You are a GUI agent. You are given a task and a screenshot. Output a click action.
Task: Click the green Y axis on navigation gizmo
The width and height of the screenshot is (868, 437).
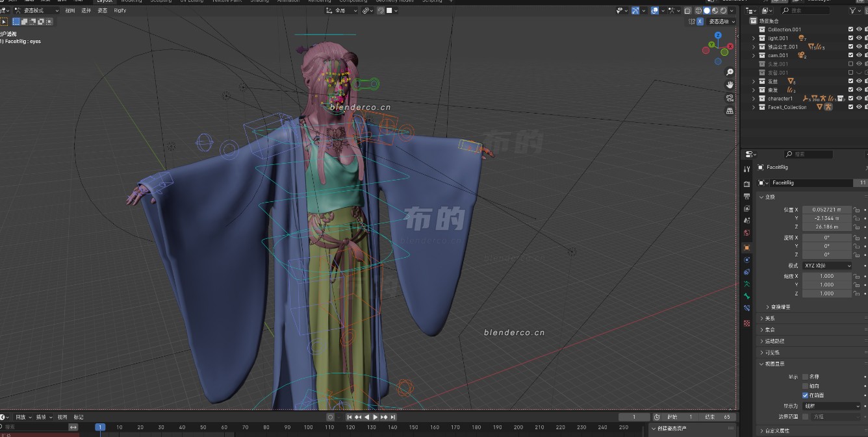tap(712, 44)
